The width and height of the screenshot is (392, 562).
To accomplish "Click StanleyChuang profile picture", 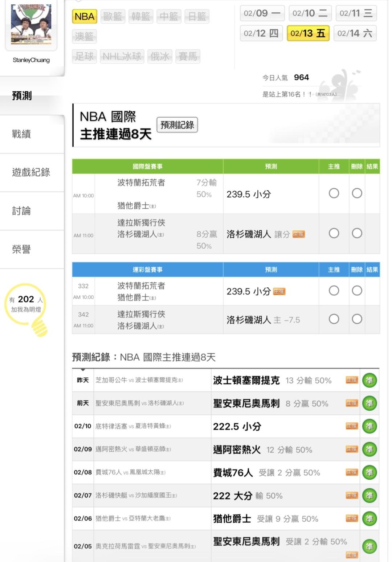I will pos(31,25).
